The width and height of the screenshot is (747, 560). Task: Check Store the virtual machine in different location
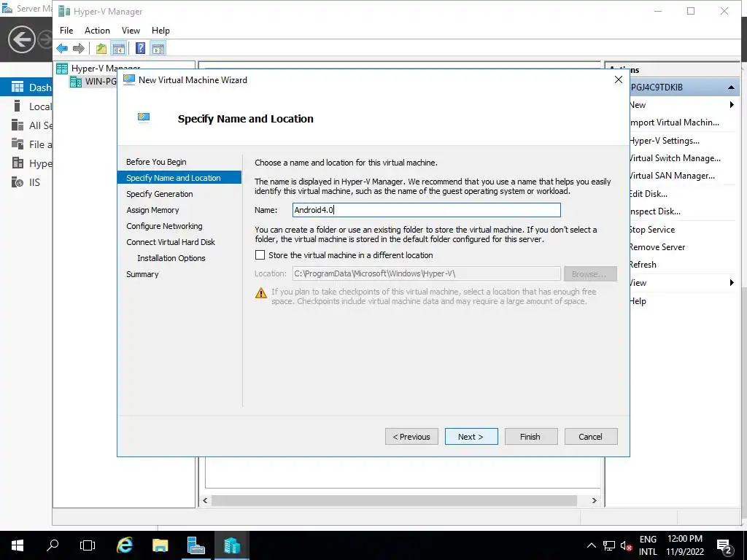260,255
